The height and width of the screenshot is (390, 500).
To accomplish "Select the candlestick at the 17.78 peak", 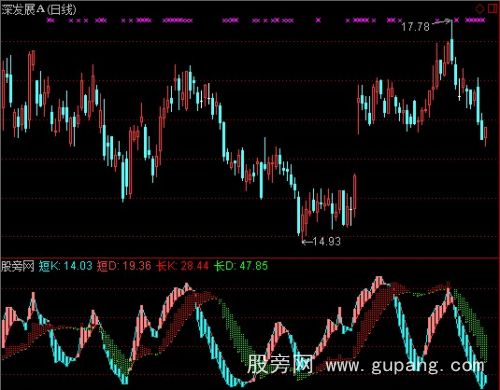I will pyautogui.click(x=452, y=43).
